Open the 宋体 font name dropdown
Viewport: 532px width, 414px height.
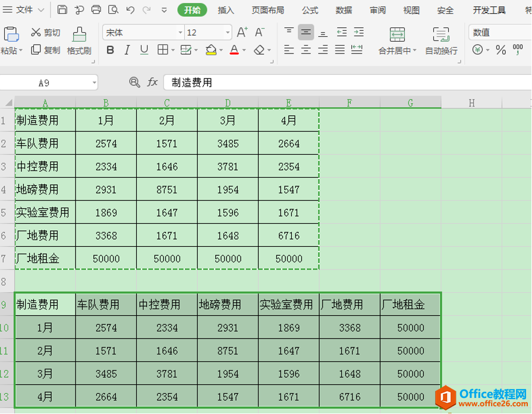(x=180, y=33)
